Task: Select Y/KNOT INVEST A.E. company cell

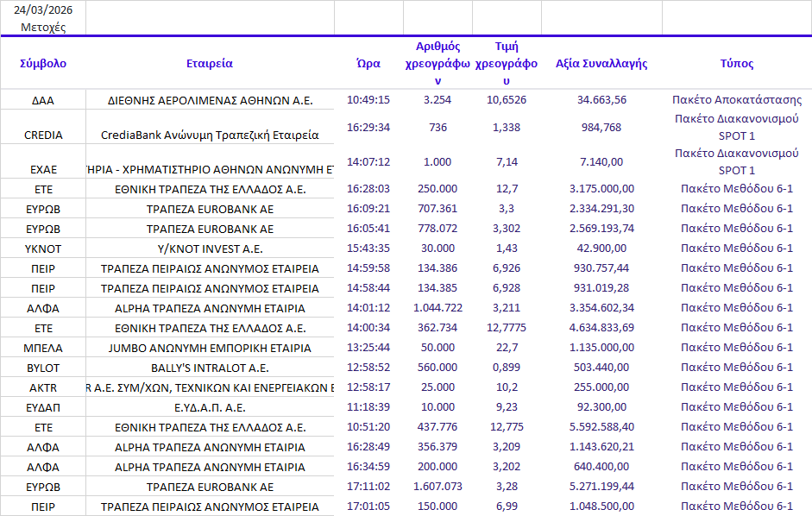Action: tap(210, 249)
